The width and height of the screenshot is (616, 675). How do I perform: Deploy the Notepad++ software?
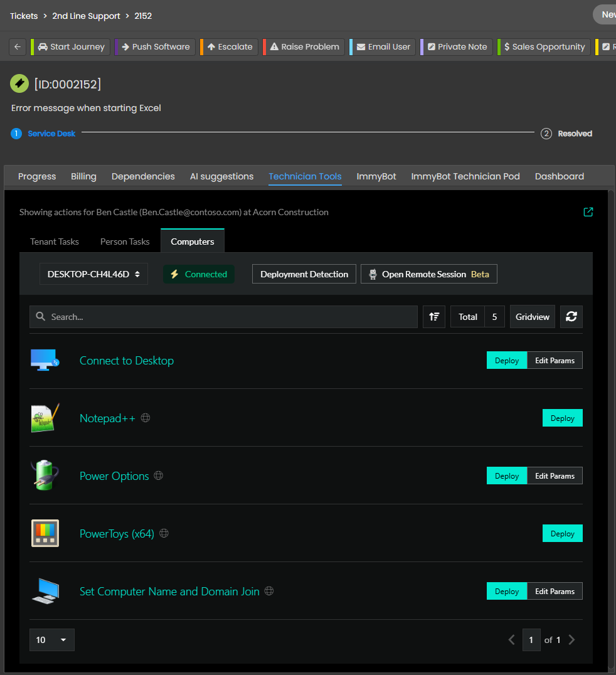pos(562,418)
